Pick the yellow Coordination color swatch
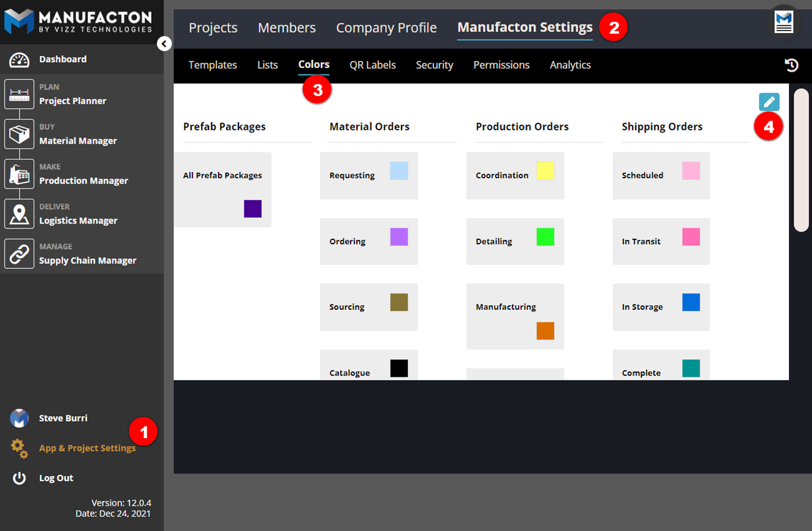The height and width of the screenshot is (531, 812). point(545,171)
